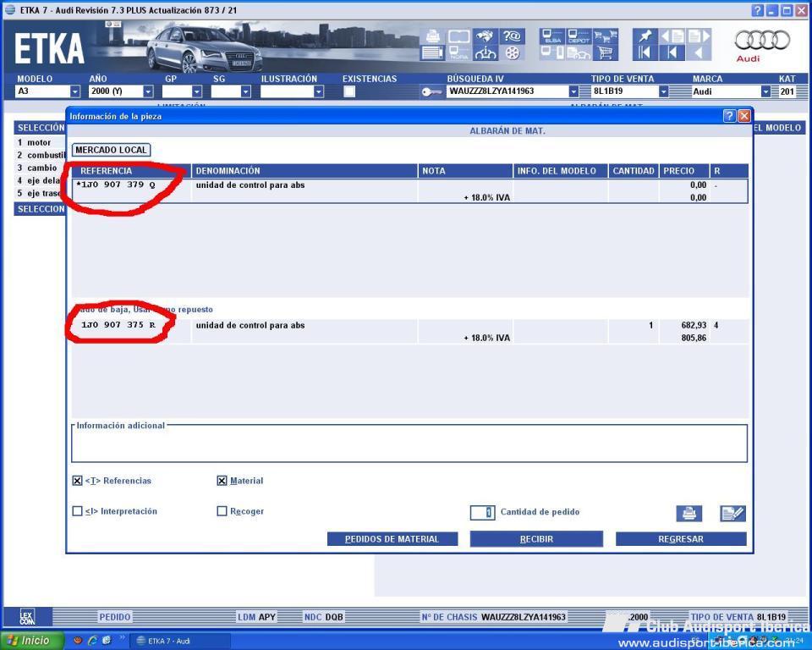Click the notepad edit icon in dialog
Image resolution: width=812 pixels, height=650 pixels.
point(732,513)
